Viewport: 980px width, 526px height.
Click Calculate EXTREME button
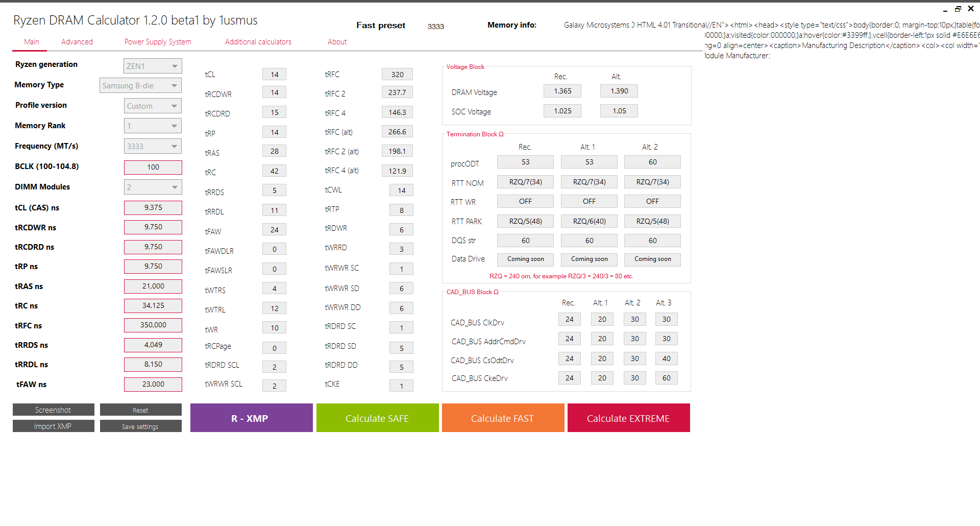(629, 418)
